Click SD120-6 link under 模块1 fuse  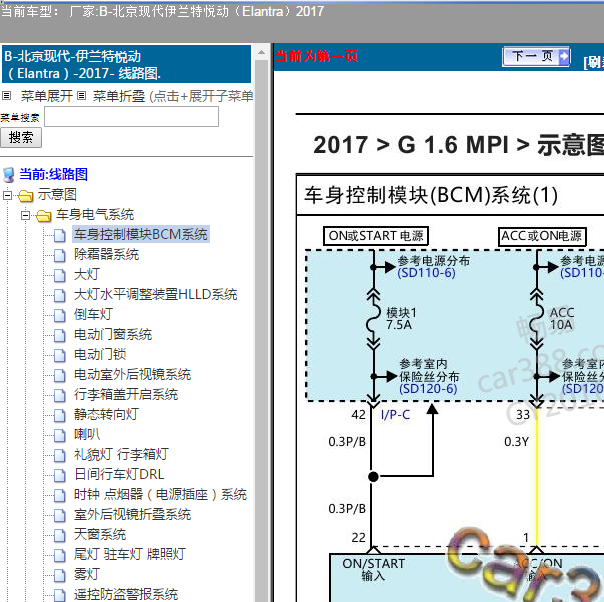428,389
